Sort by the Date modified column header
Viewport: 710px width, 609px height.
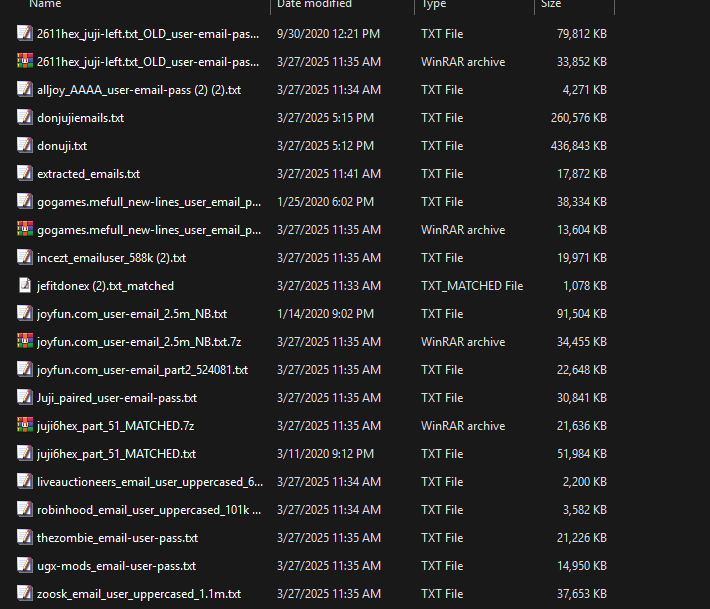(x=314, y=4)
